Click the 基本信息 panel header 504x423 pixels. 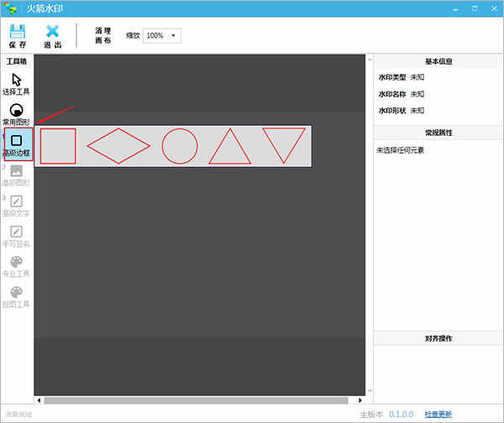click(x=438, y=61)
